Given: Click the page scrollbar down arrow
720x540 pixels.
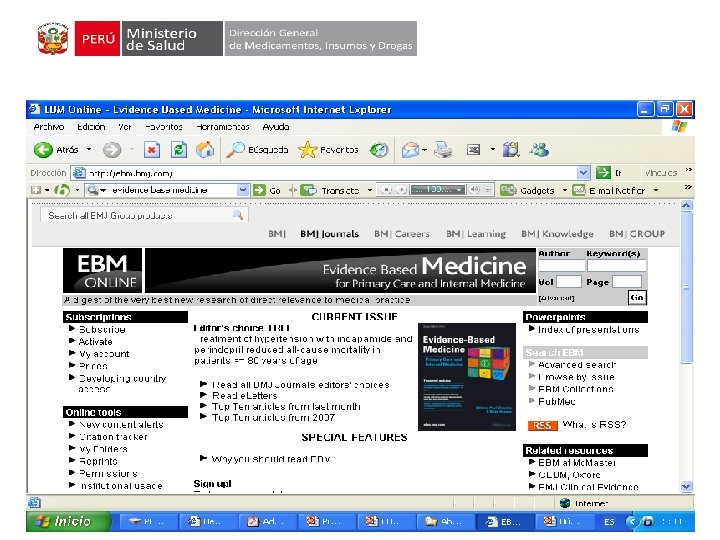Looking at the screenshot, I should click(686, 486).
